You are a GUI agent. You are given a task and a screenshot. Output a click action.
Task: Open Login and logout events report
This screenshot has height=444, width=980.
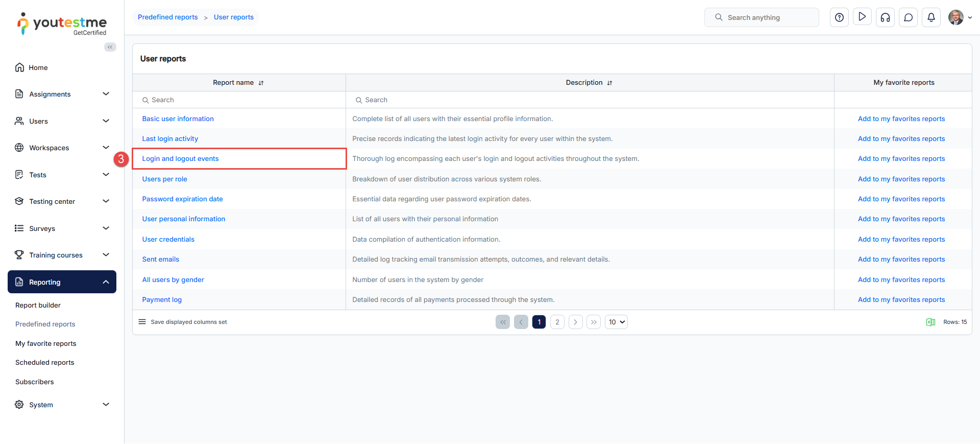pos(180,159)
